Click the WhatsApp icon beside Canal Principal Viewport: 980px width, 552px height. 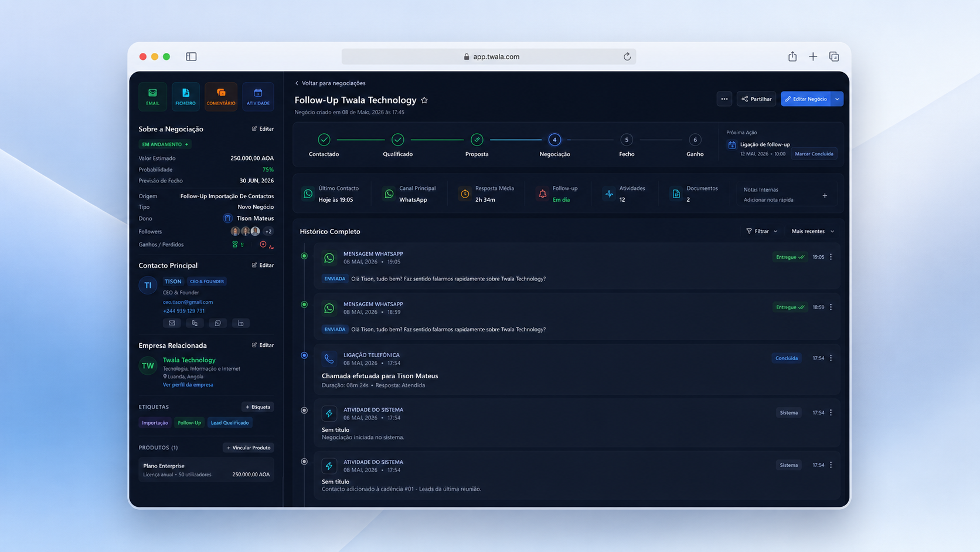click(389, 194)
